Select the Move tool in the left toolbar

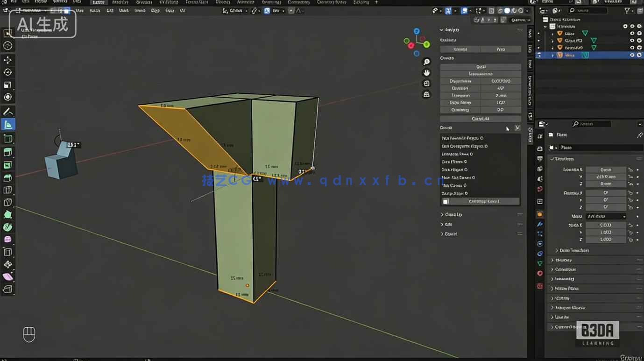pos(7,60)
